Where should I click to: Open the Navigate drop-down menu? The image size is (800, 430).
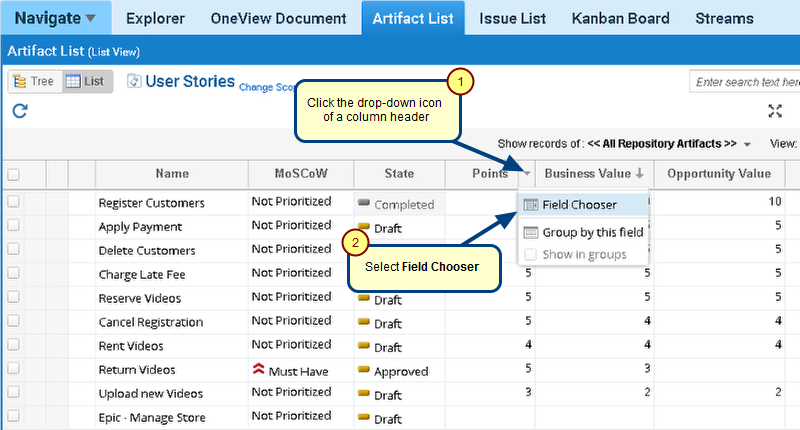(x=56, y=18)
